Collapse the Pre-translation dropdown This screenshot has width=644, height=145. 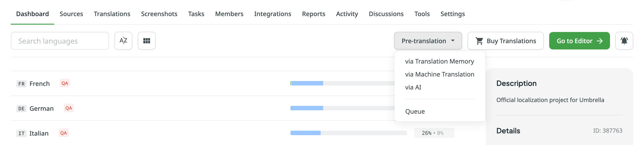tap(428, 41)
